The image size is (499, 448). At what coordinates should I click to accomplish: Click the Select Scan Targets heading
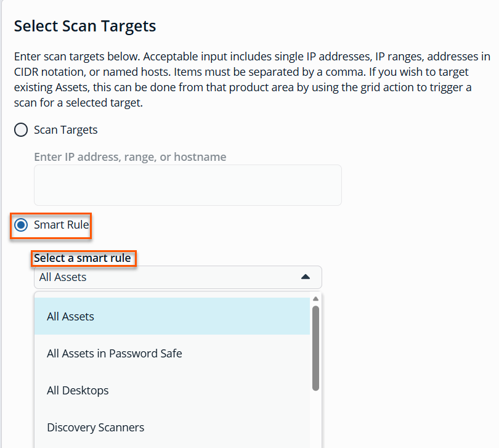click(x=85, y=26)
